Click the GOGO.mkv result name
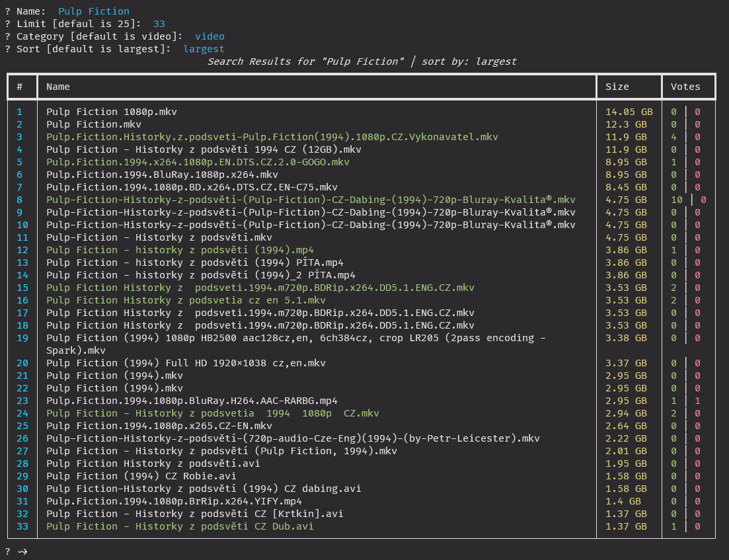 (x=198, y=162)
